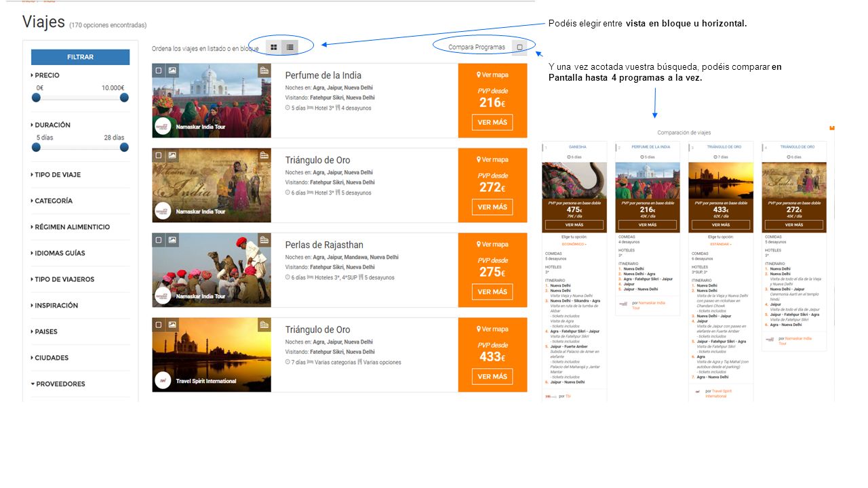Click VER MÁS under 272€ in comparison panel

click(x=794, y=224)
